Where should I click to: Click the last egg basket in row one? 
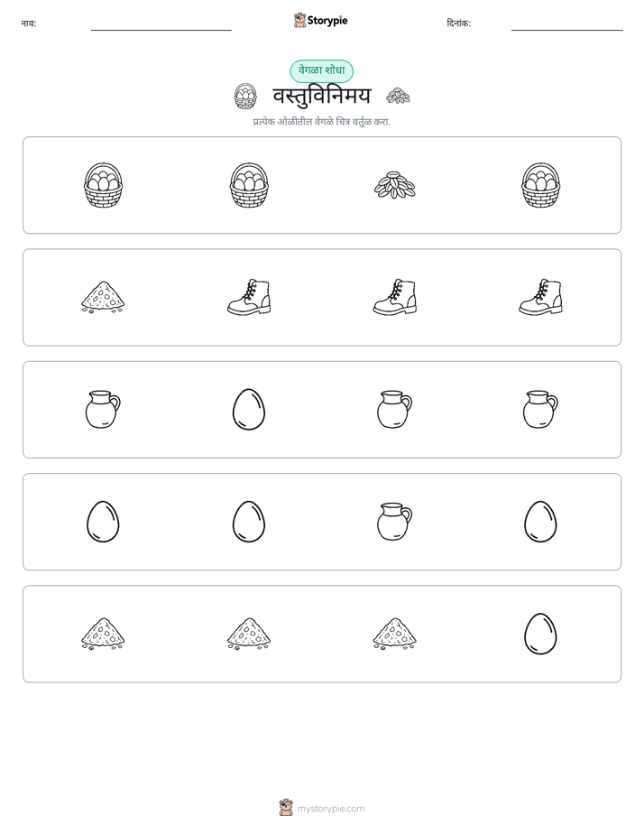tap(540, 185)
